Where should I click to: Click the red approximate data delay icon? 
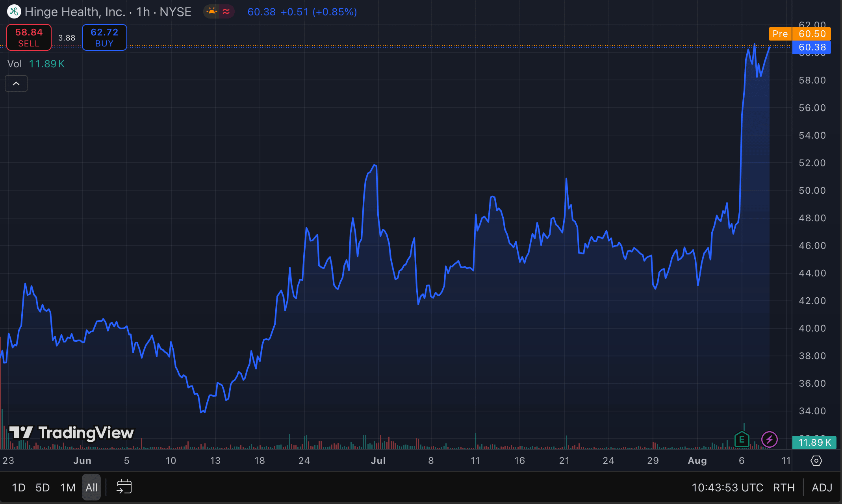click(226, 12)
